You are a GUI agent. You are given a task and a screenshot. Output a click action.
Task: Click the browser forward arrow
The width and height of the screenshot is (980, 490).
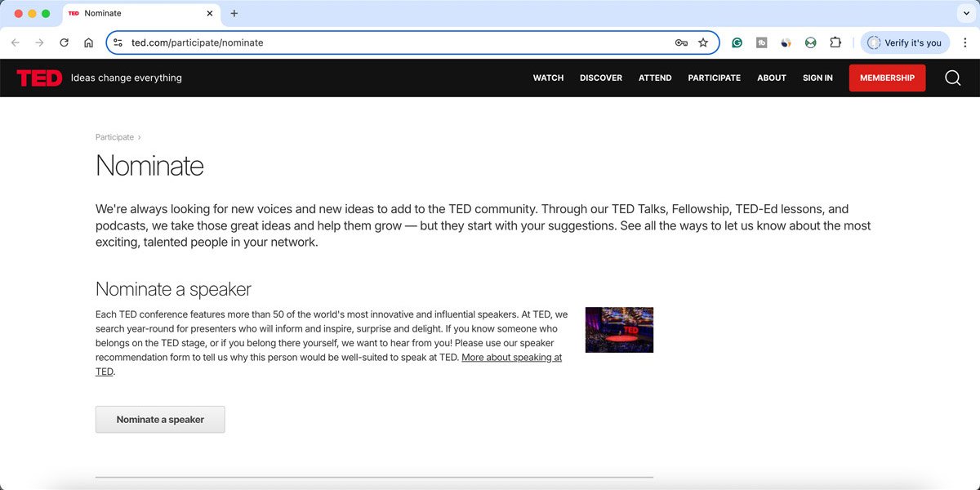click(39, 42)
